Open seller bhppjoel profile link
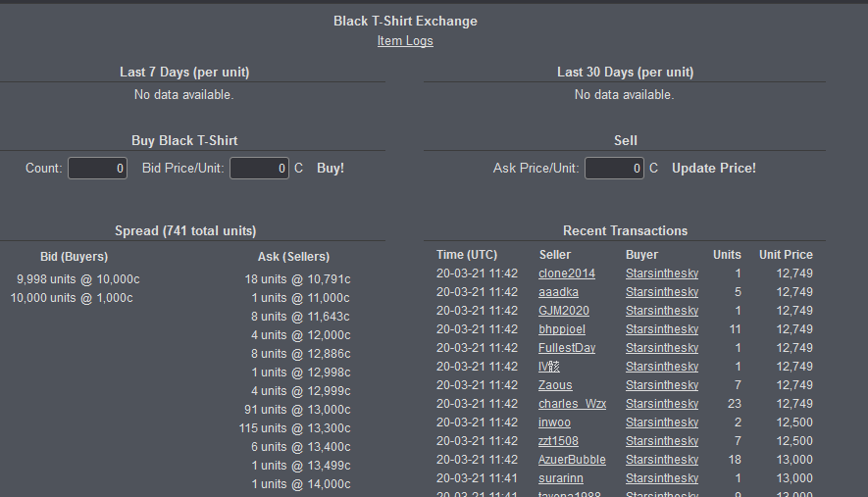 (562, 329)
